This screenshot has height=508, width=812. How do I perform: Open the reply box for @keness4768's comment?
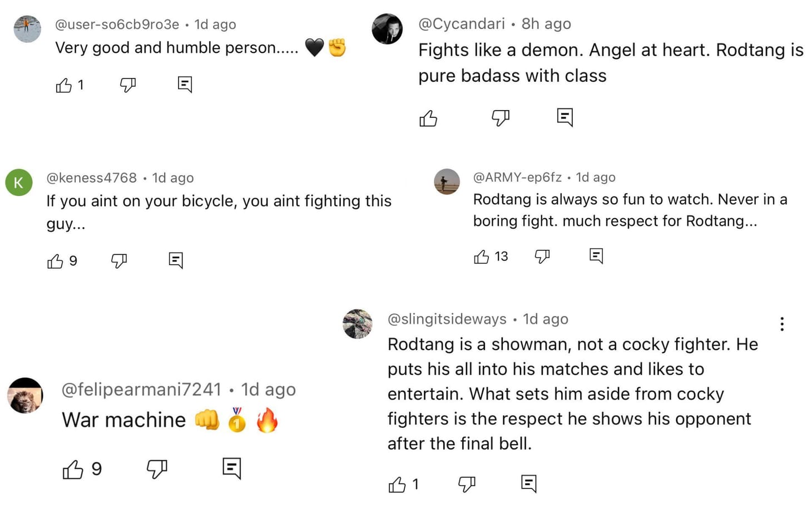(176, 260)
